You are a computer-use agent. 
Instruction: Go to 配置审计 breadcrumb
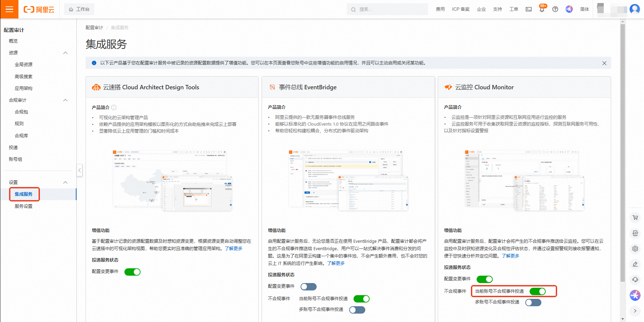pyautogui.click(x=94, y=28)
